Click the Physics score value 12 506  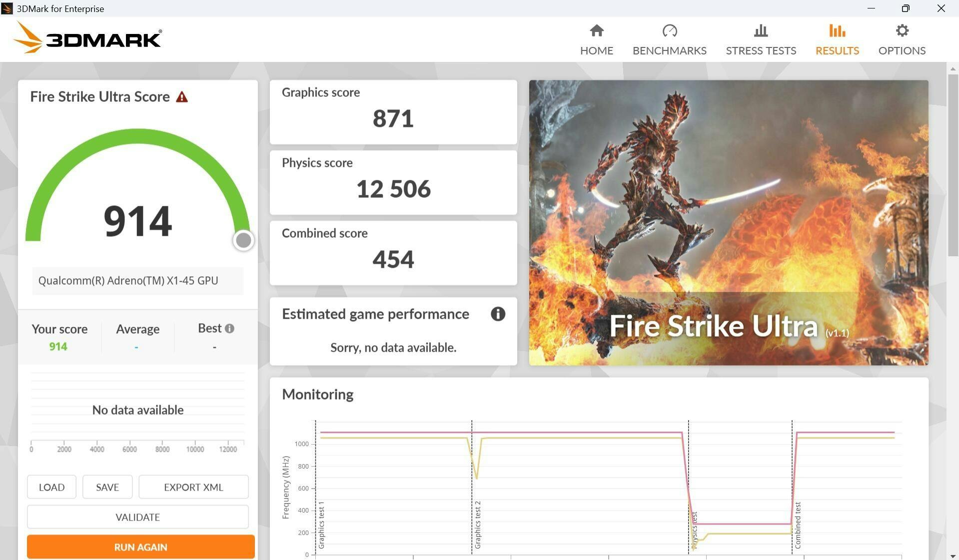click(x=393, y=189)
